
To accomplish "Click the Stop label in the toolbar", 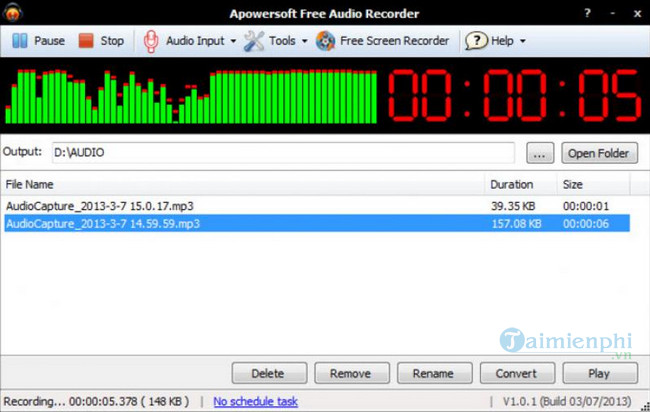I will click(x=112, y=41).
